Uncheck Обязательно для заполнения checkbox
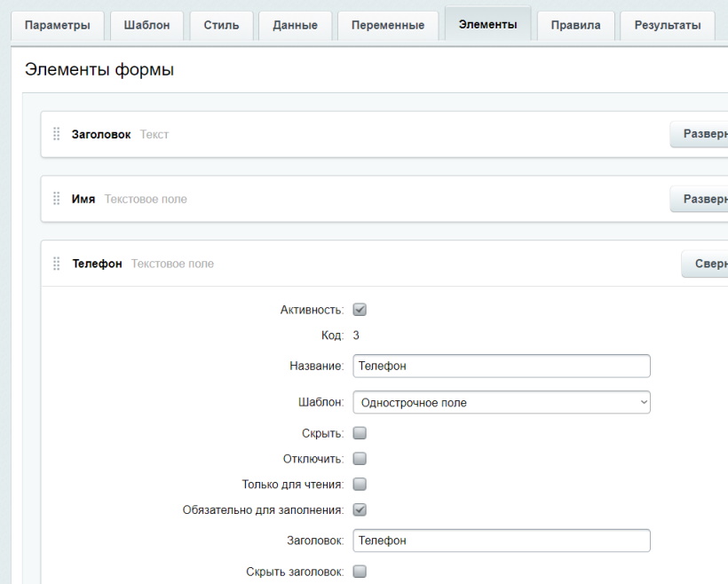This screenshot has width=728, height=584. (360, 510)
